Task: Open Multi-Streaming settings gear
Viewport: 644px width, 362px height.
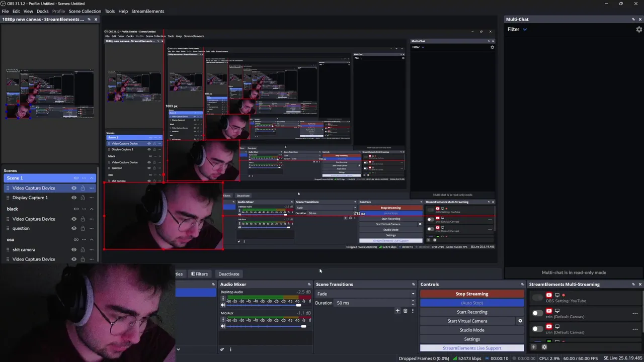Action: pyautogui.click(x=544, y=347)
